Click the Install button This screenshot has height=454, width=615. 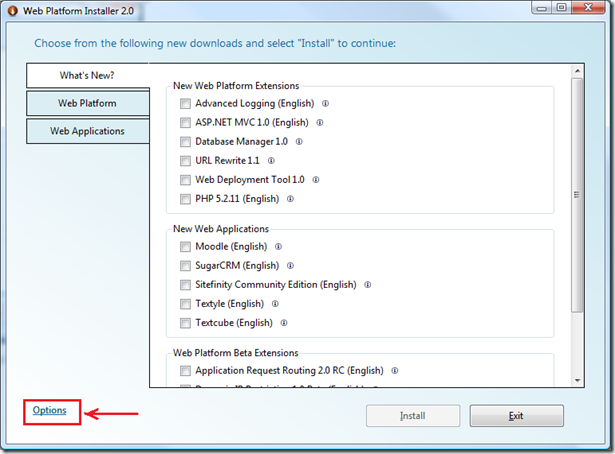pyautogui.click(x=413, y=416)
